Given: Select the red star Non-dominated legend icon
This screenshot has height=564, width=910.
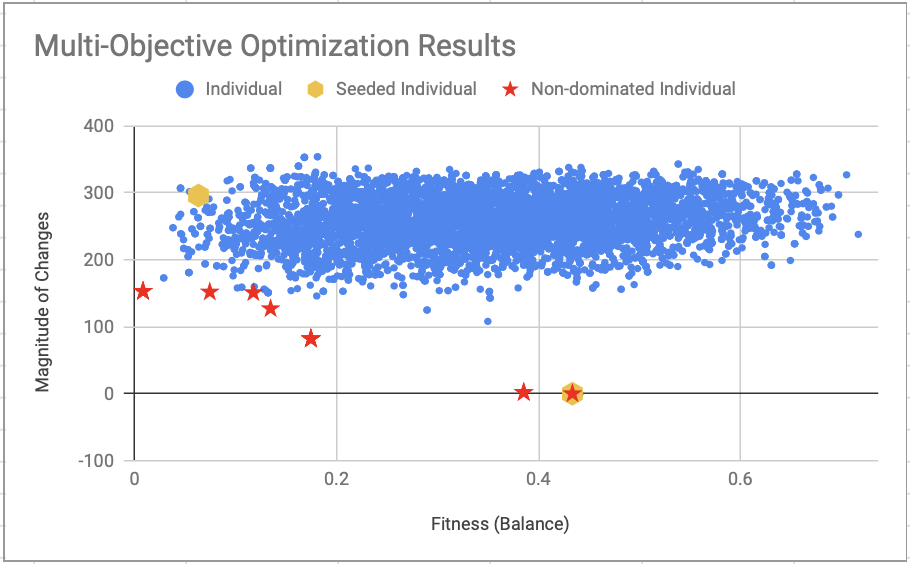Looking at the screenshot, I should [511, 89].
